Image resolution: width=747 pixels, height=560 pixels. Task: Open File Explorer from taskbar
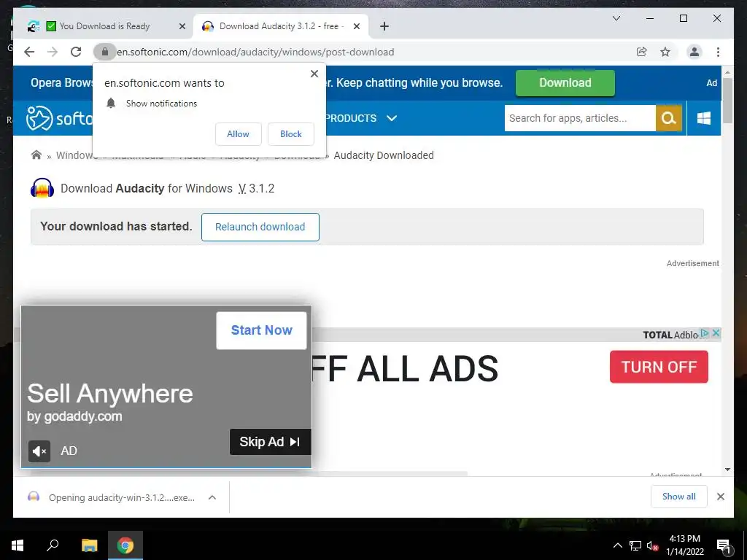tap(89, 545)
